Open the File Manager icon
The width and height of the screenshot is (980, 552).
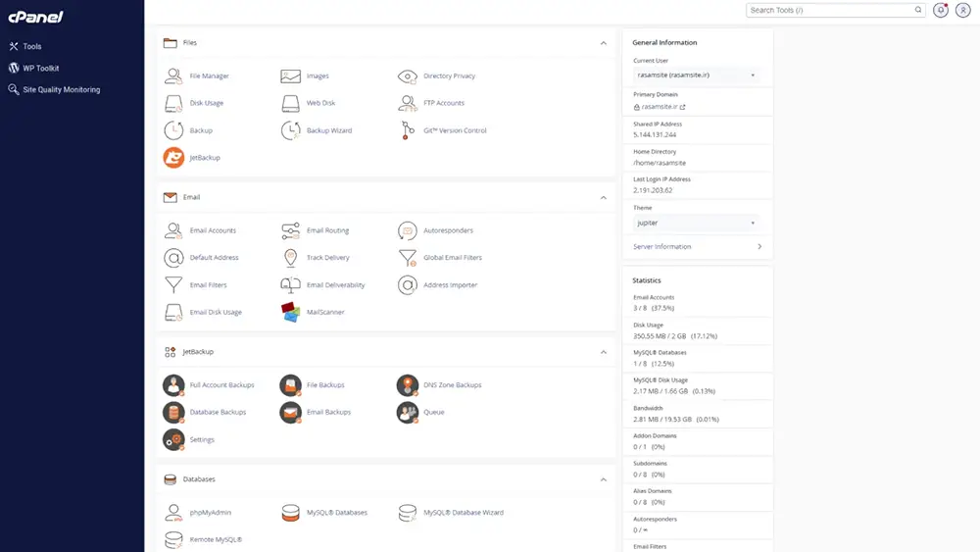(x=173, y=75)
